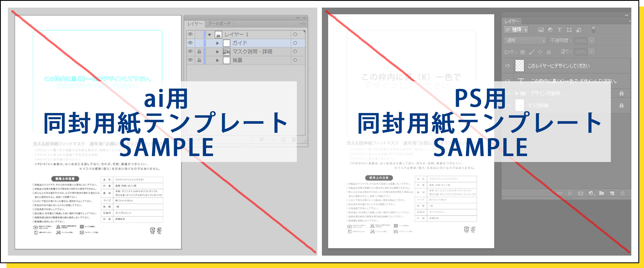Viewport: 644px width, 268px height.
Task: Click the target circle for ガイド layer
Action: coord(295,43)
